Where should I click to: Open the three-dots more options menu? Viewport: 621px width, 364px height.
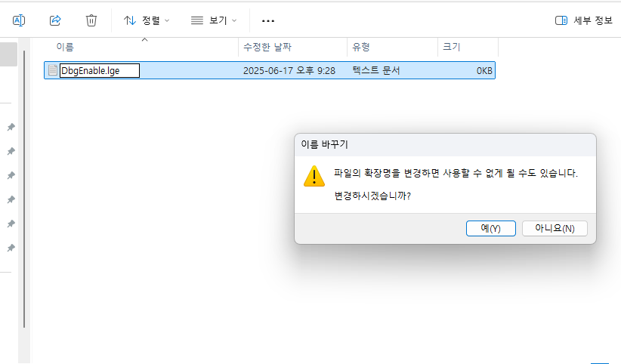(x=268, y=20)
